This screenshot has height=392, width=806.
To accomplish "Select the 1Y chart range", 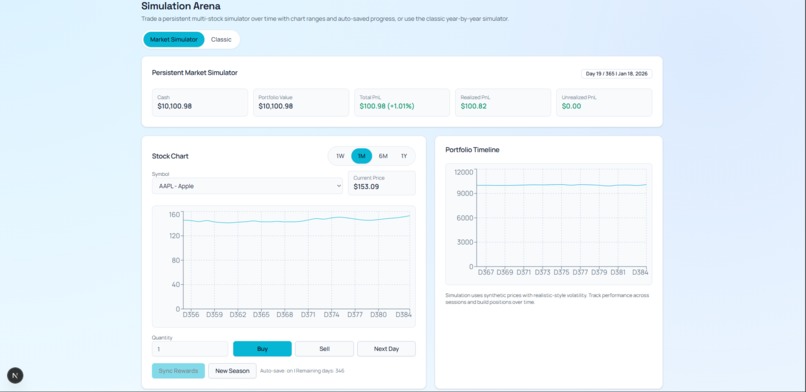I will coord(404,156).
